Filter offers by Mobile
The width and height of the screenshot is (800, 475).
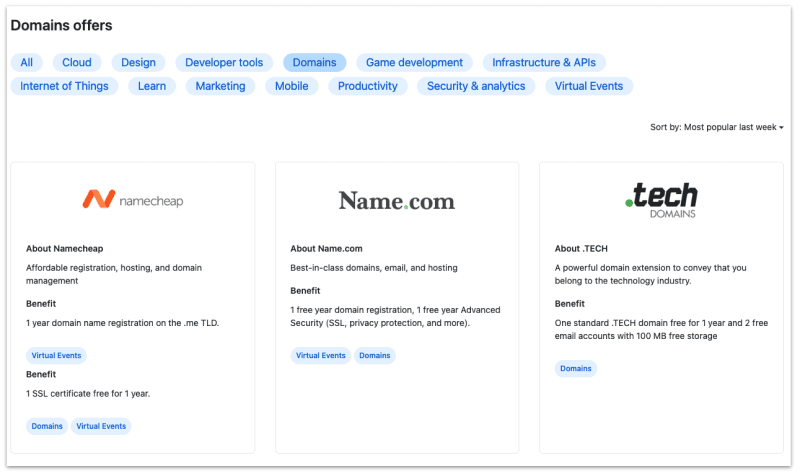pyautogui.click(x=292, y=86)
